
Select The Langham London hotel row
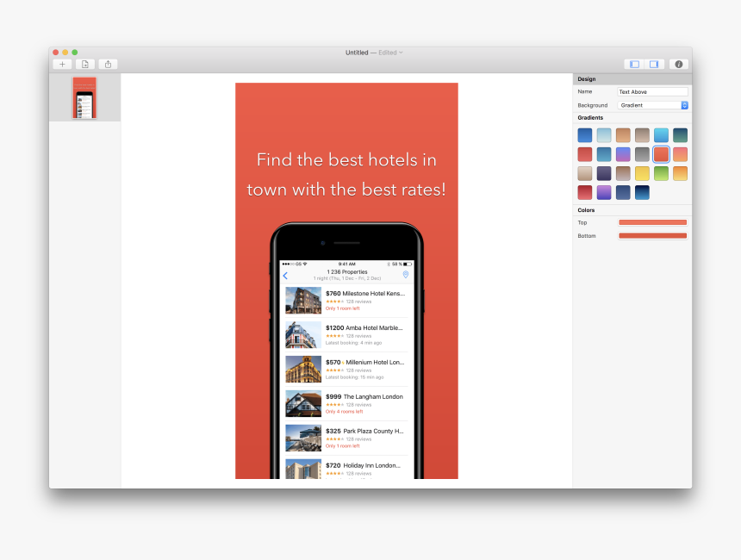pos(346,403)
